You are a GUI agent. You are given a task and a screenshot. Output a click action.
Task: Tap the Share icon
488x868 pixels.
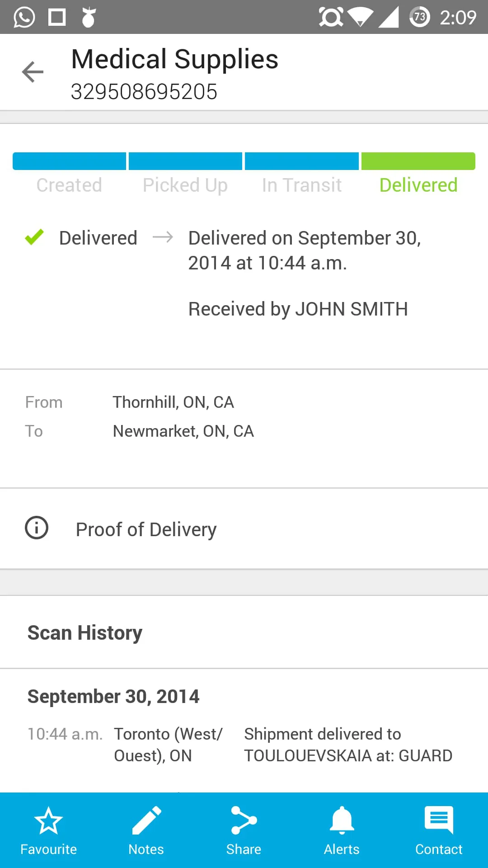click(244, 821)
